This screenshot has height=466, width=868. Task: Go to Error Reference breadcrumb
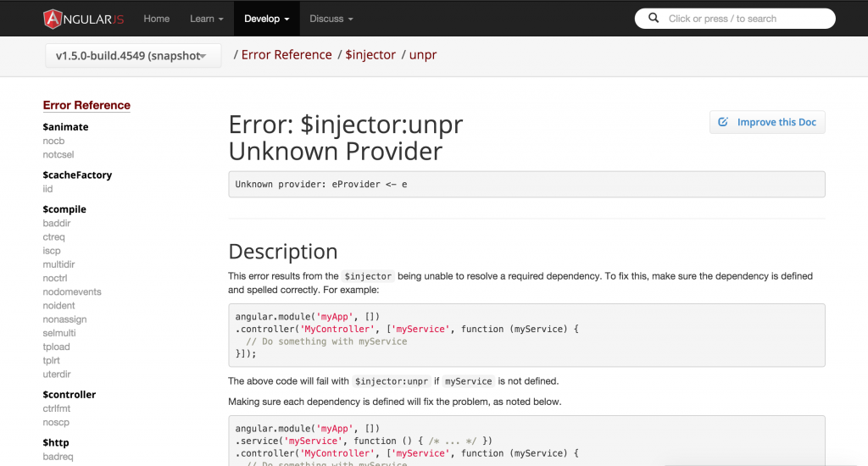coord(287,55)
